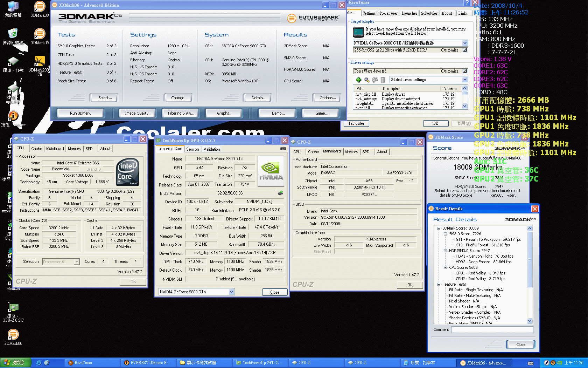Click the Result Details list vertical scrollbar
This screenshot has width=588, height=368.
click(x=530, y=275)
